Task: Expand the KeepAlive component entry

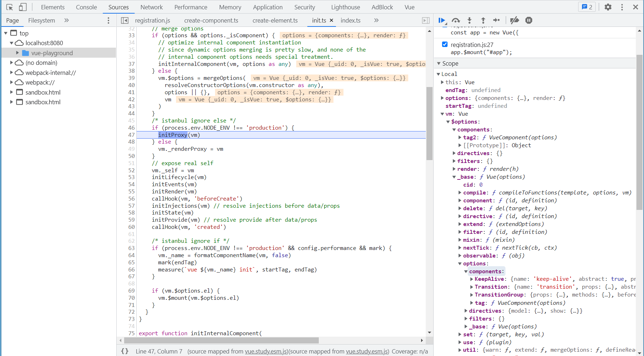Action: pyautogui.click(x=472, y=279)
